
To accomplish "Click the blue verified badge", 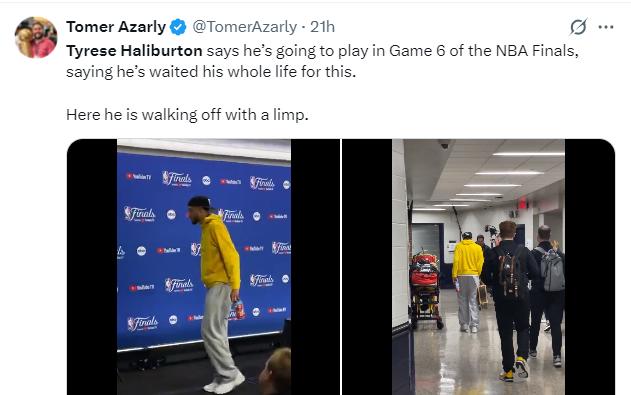I will coord(178,27).
